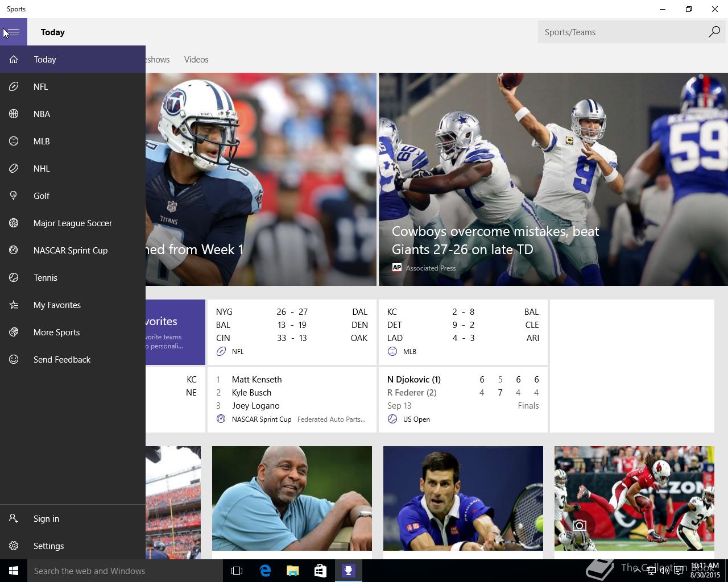This screenshot has height=582, width=728.
Task: Open the MLB scores card KC vs BAL
Action: coord(463,332)
